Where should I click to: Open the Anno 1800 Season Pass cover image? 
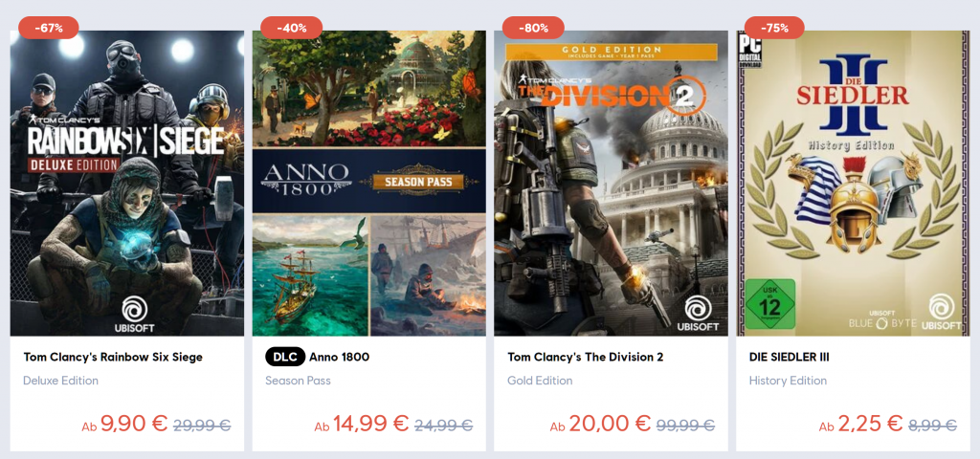tap(368, 183)
